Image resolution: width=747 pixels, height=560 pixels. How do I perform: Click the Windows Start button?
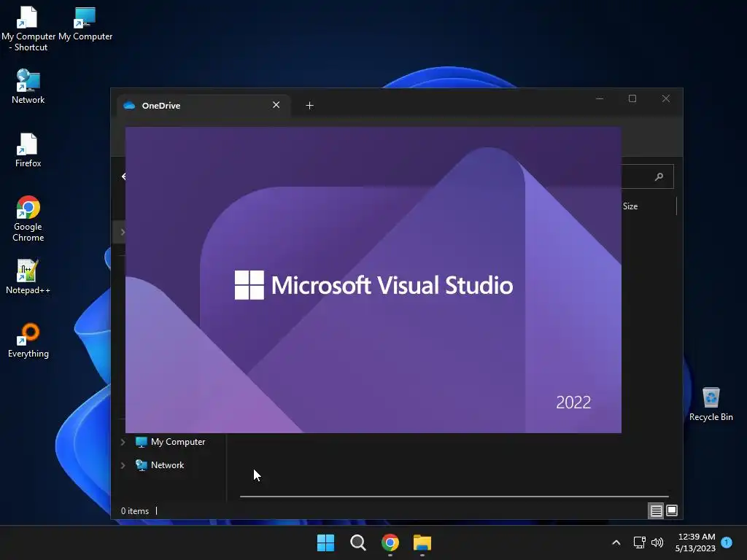pos(326,542)
